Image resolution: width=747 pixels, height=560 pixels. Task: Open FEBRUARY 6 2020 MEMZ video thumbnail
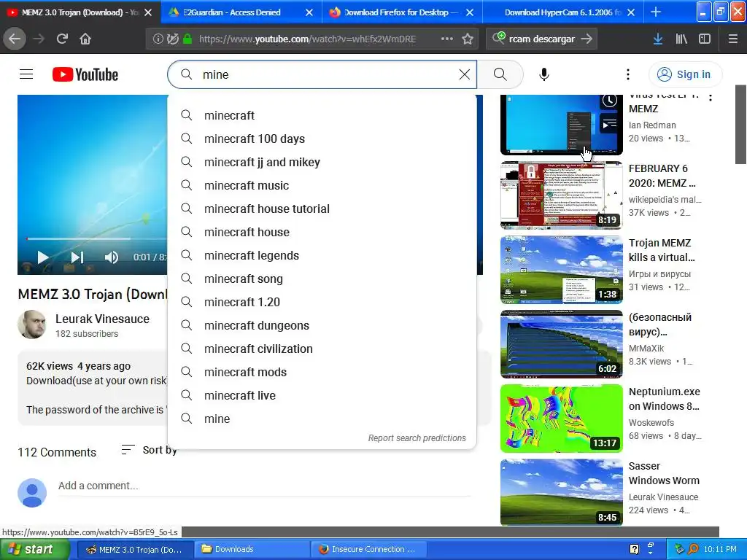[x=561, y=195]
